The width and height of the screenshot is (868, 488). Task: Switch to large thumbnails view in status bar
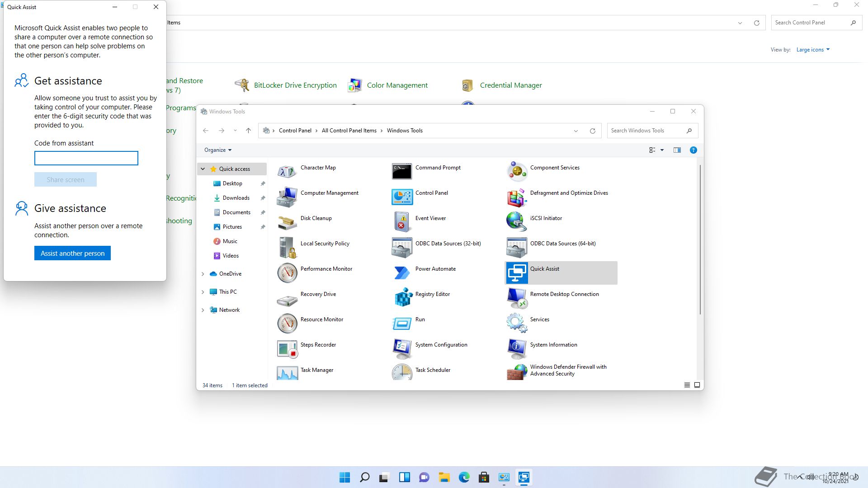(x=697, y=385)
